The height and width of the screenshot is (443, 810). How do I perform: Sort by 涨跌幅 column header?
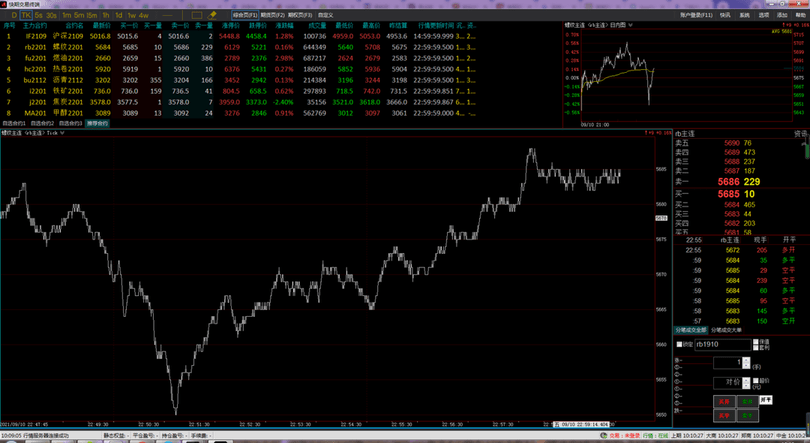tap(284, 25)
